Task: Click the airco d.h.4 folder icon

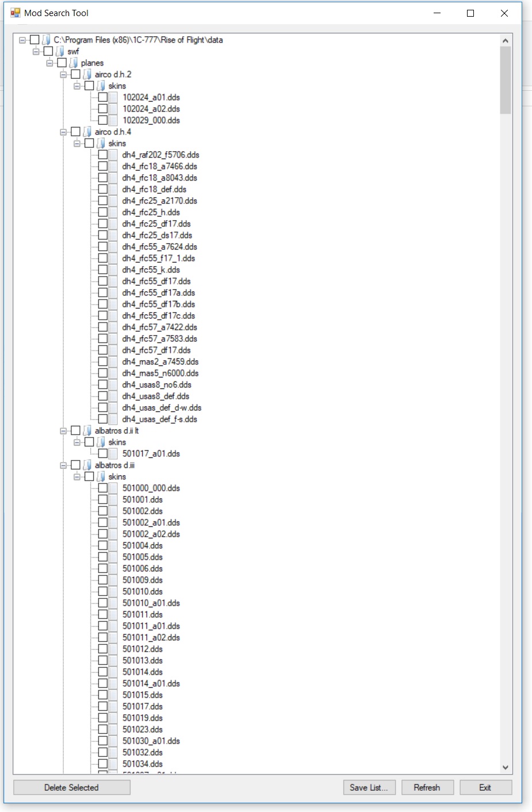Action: (x=87, y=132)
